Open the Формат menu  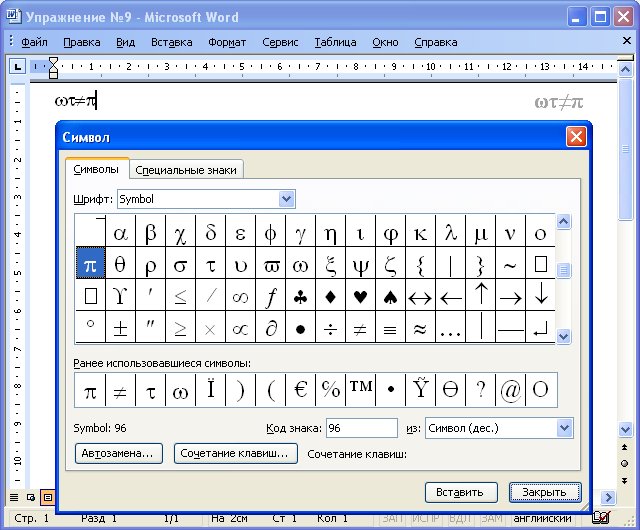click(227, 42)
